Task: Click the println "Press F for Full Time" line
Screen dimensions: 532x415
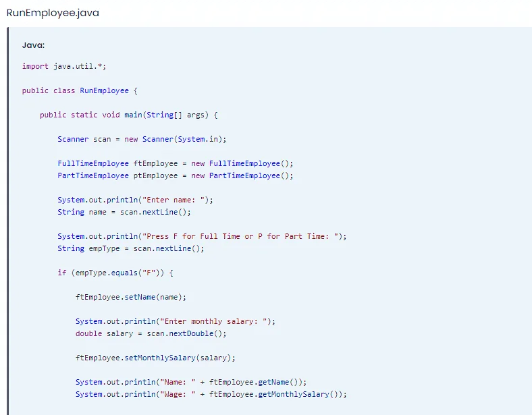Action: tap(203, 236)
